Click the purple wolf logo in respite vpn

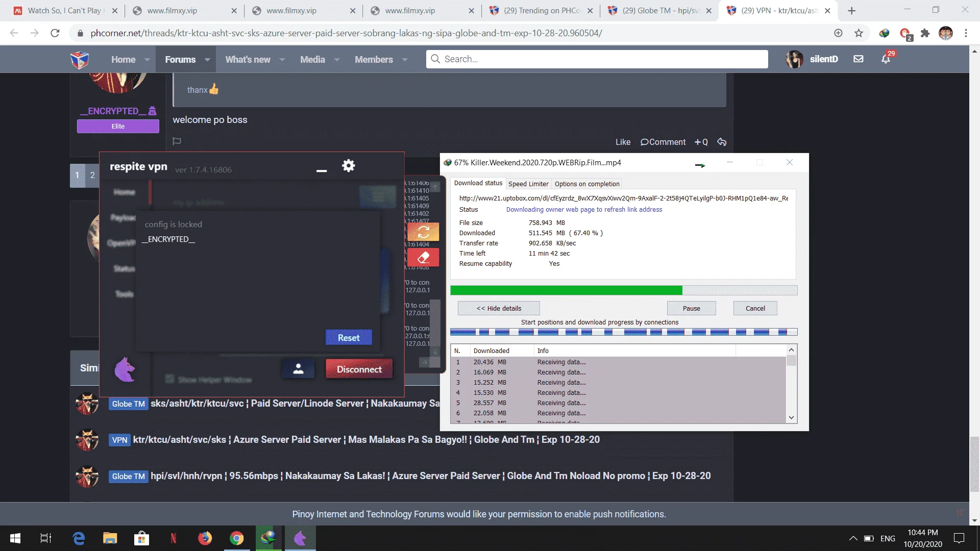[125, 369]
